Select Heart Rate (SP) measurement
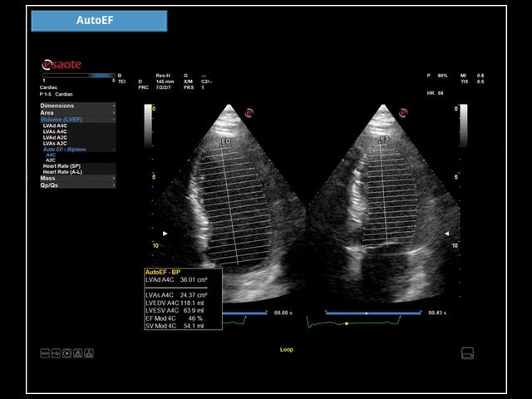The image size is (532, 399). 63,165
